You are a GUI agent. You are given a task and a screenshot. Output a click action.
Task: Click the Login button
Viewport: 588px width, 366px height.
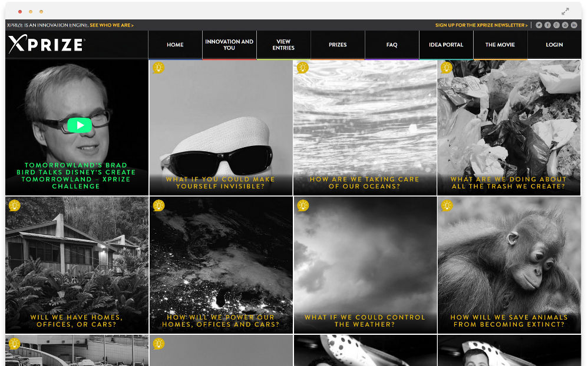click(x=554, y=45)
